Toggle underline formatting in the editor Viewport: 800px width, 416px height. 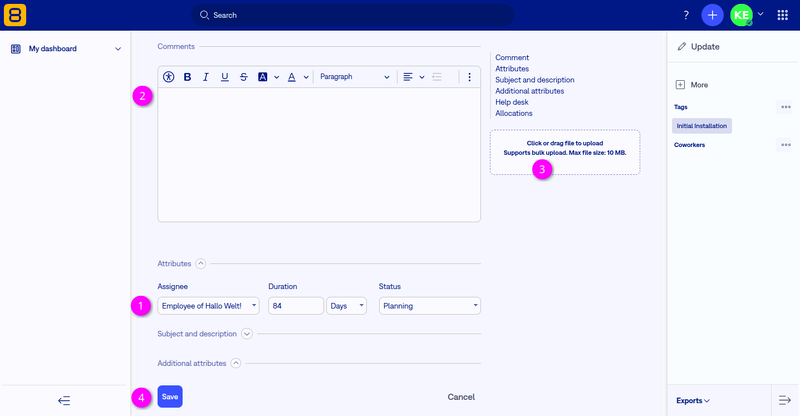coord(224,77)
